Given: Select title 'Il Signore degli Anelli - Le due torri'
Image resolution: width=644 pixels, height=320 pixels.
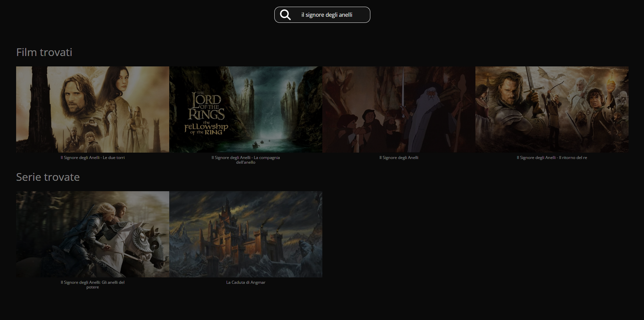Looking at the screenshot, I should pyautogui.click(x=93, y=158).
